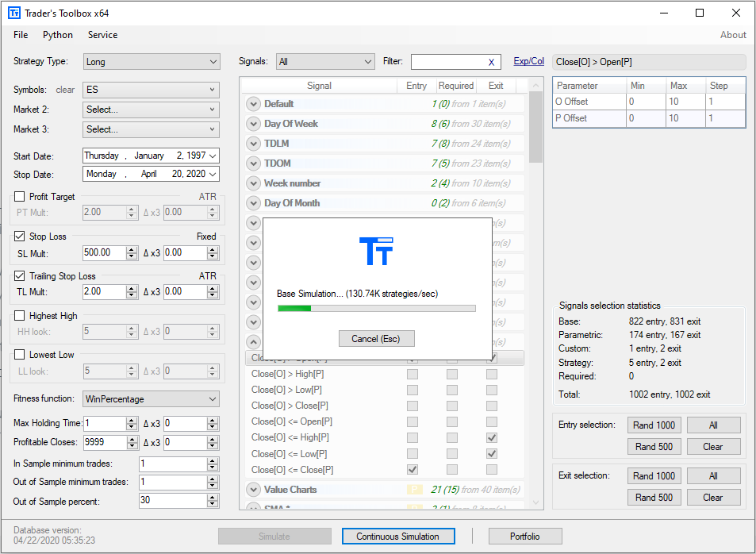Toggle the Trailing Stop Loss checkbox
The height and width of the screenshot is (554, 756).
coord(19,275)
